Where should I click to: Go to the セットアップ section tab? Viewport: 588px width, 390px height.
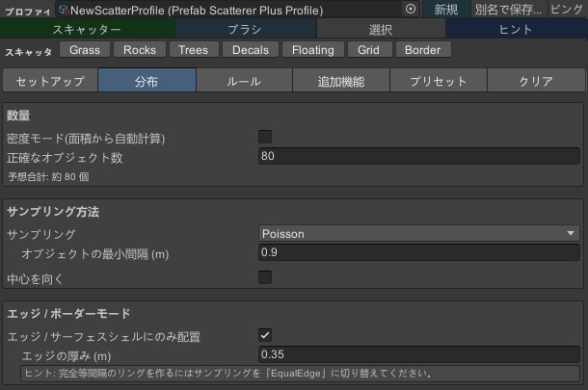[50, 80]
